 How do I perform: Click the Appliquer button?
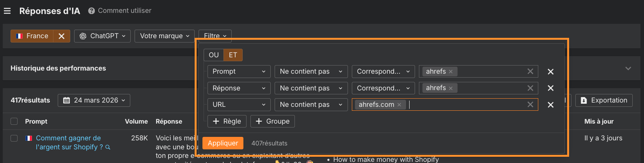coord(223,143)
